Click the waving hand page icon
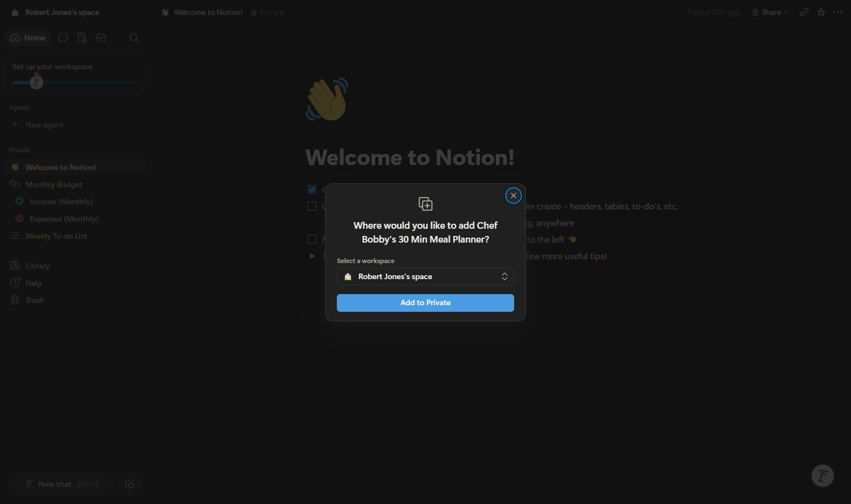This screenshot has width=851, height=504. click(327, 99)
